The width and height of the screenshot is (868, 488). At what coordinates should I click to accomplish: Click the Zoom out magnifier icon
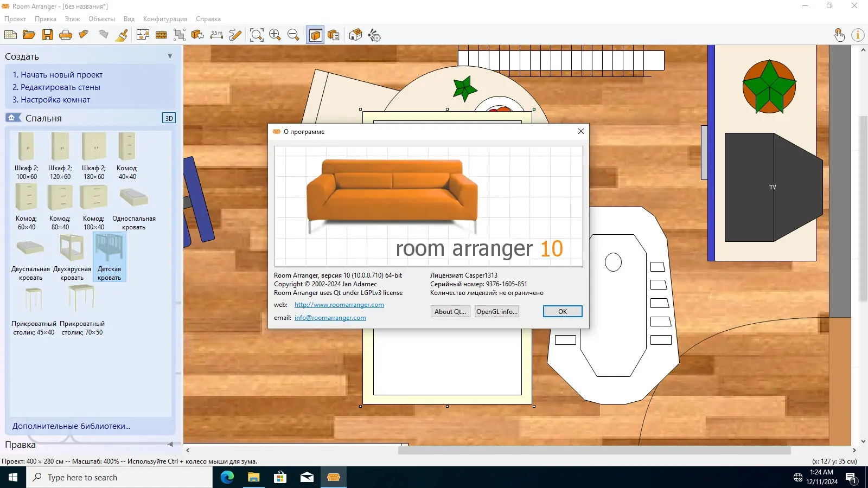[293, 35]
